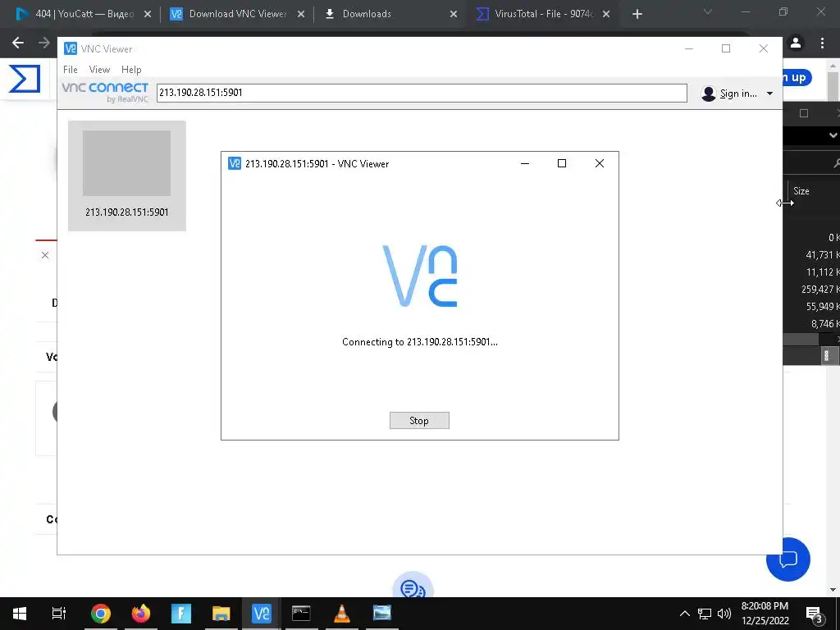Show hidden system tray icons
The height and width of the screenshot is (630, 840).
(685, 614)
